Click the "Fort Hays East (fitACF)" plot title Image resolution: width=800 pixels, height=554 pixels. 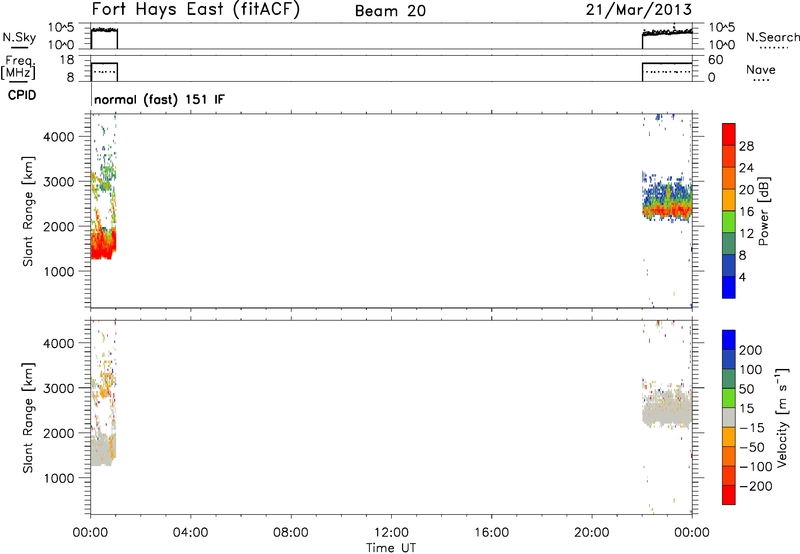pyautogui.click(x=196, y=9)
